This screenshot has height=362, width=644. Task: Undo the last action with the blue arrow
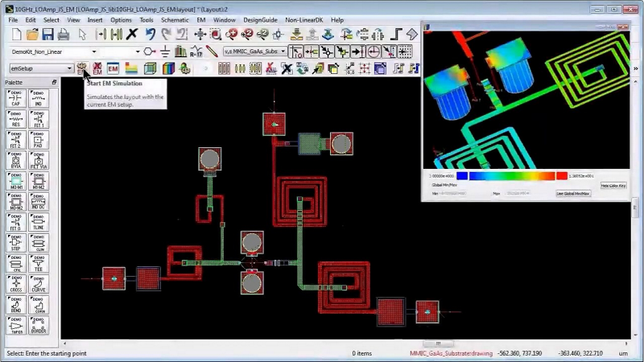pos(151,35)
